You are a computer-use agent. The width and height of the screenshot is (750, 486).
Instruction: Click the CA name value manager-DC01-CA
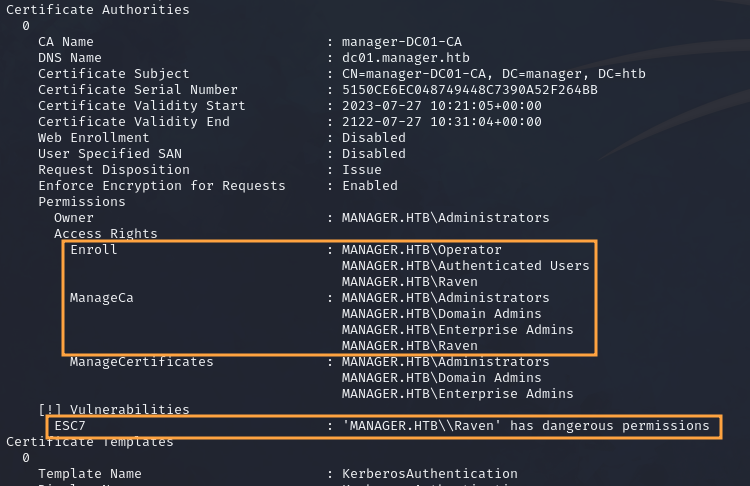[x=401, y=42]
